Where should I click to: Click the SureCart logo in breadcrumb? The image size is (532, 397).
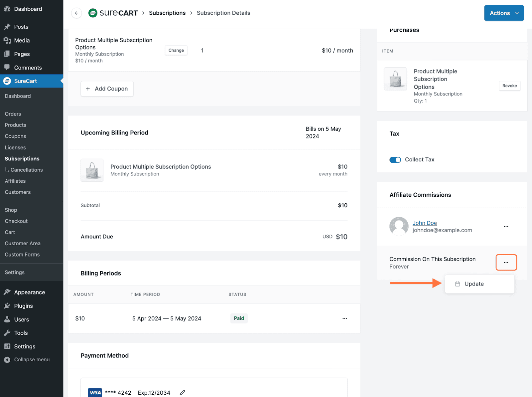113,13
